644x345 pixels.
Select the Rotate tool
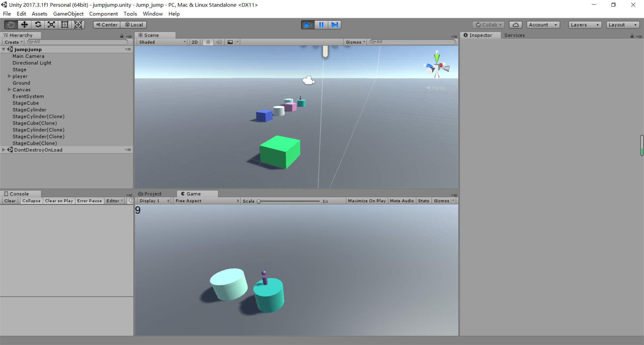(x=38, y=24)
